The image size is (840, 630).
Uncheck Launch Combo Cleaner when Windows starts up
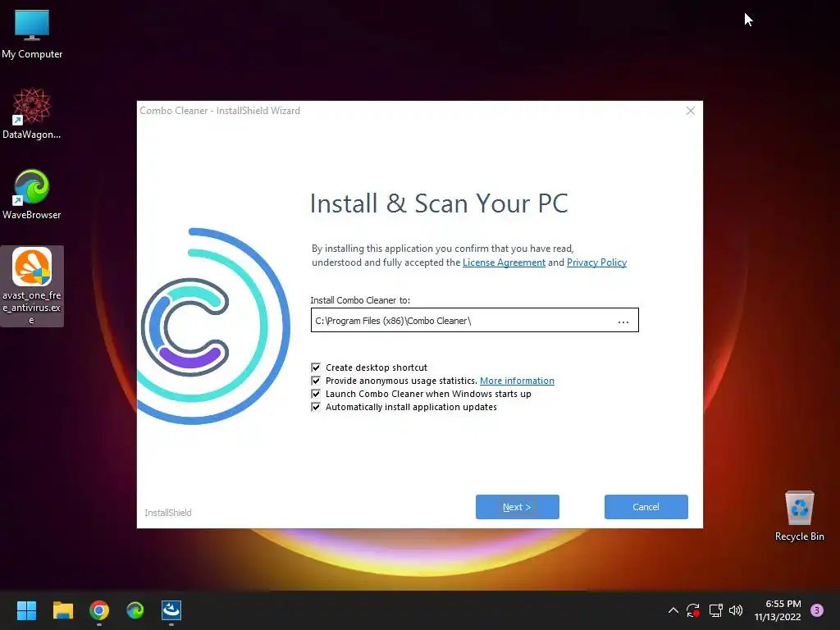[316, 394]
